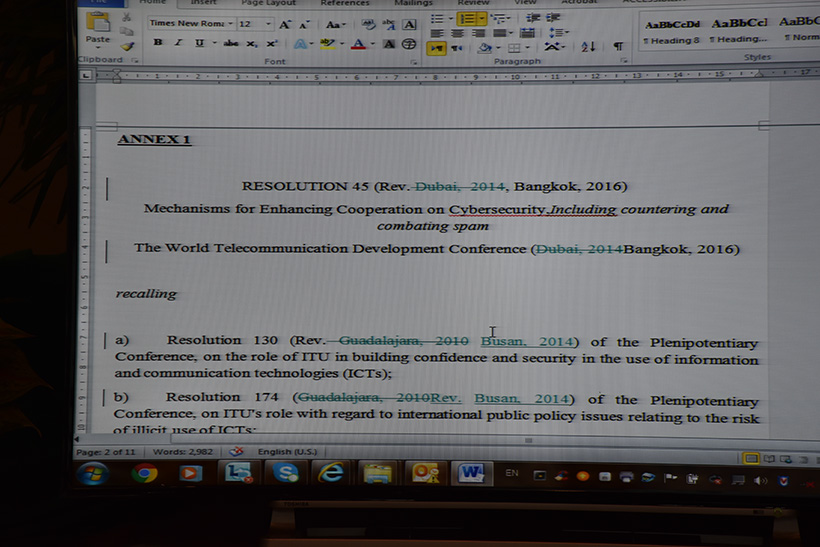Open the Font dialog launcher
The image size is (820, 547).
(414, 62)
